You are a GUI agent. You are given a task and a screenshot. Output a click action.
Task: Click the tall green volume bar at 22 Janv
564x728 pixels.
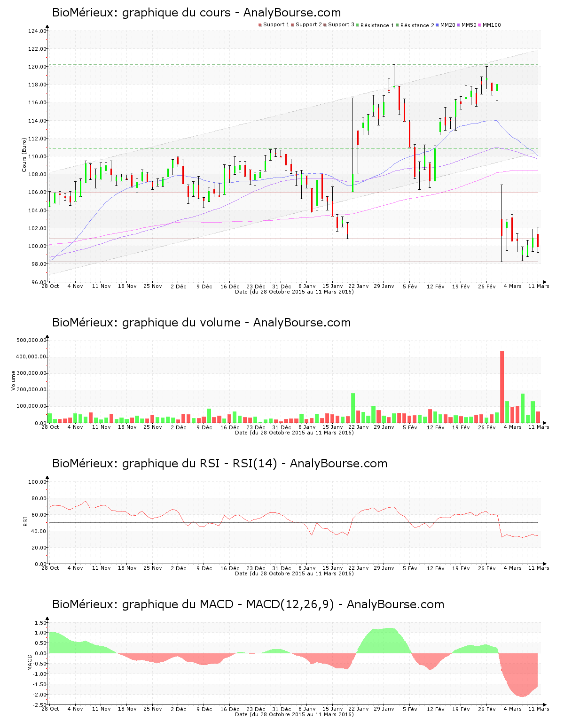click(x=353, y=408)
